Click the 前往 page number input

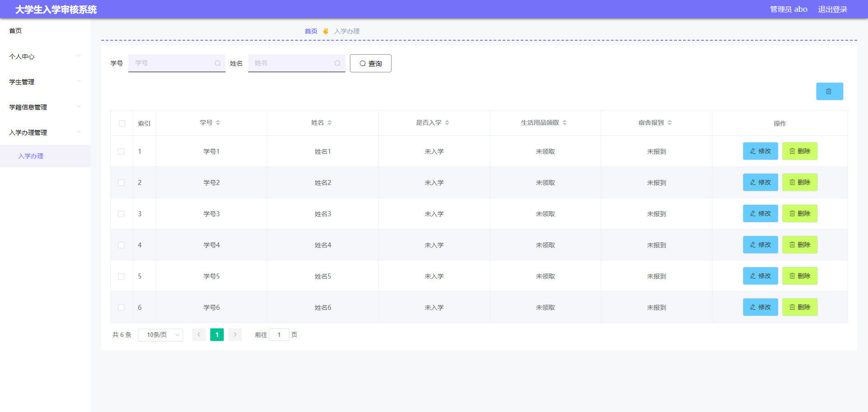[x=279, y=335]
